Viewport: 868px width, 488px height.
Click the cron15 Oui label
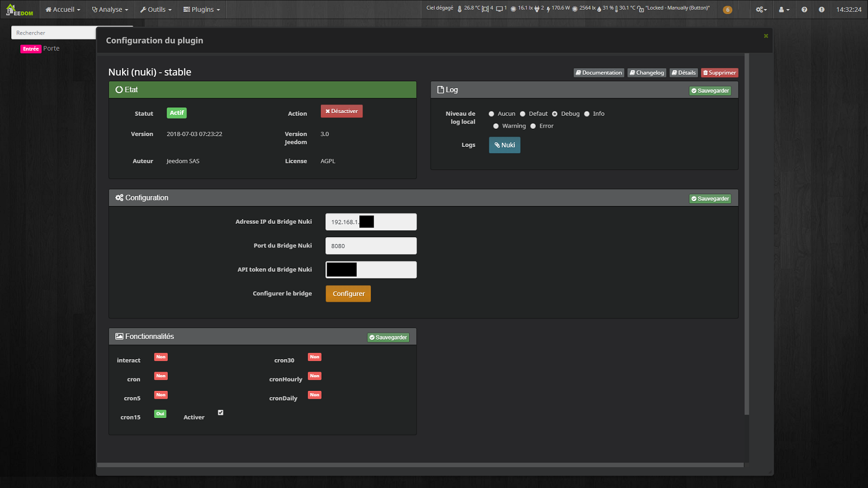tap(160, 414)
